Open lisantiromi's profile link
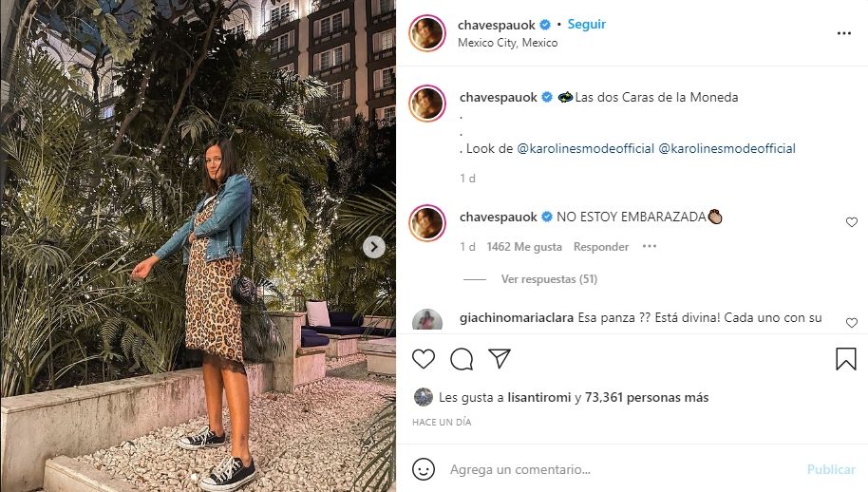The image size is (868, 492). tap(538, 397)
